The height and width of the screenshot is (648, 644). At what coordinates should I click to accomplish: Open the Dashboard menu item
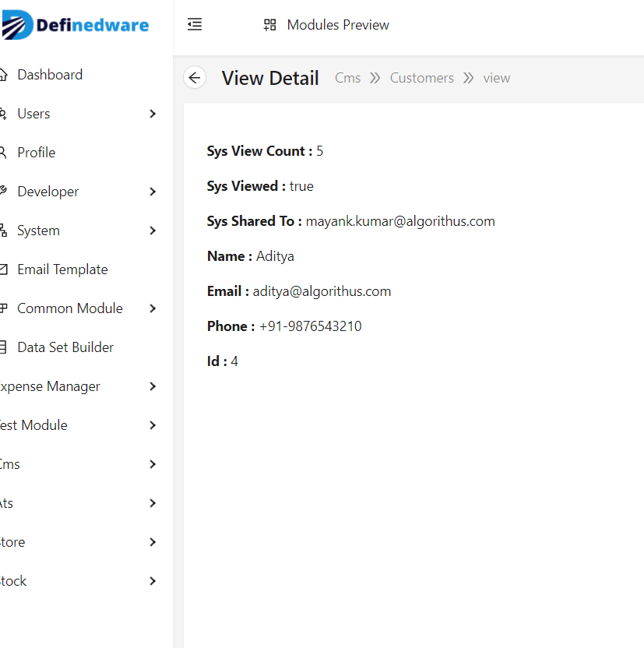click(50, 75)
